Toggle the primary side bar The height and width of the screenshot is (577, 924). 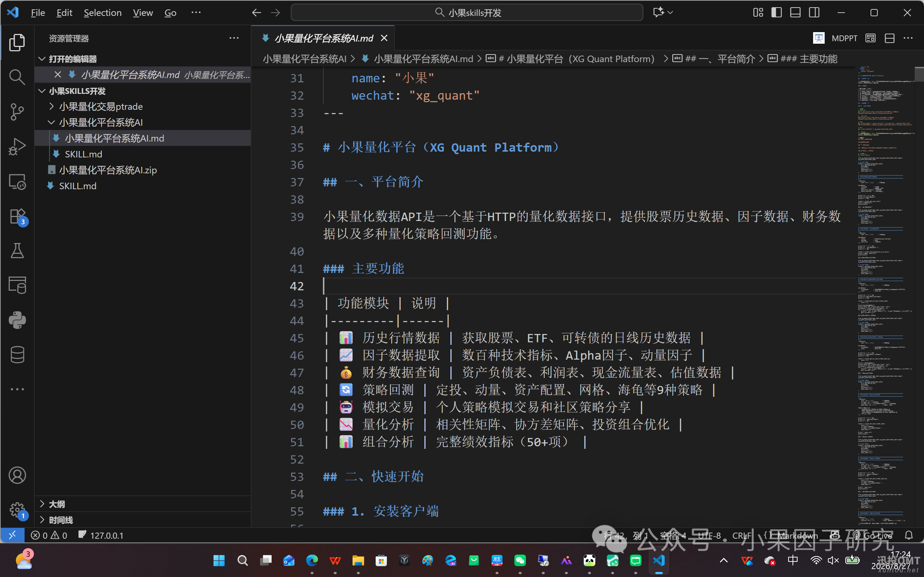coord(776,13)
